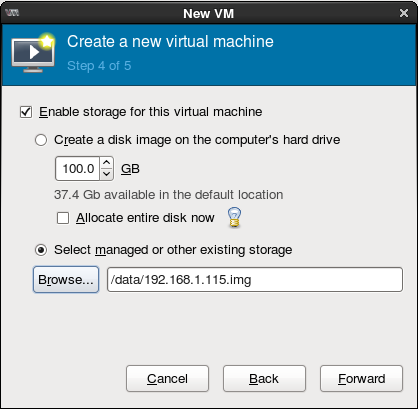Open the Browse... storage dialog

pyautogui.click(x=66, y=280)
